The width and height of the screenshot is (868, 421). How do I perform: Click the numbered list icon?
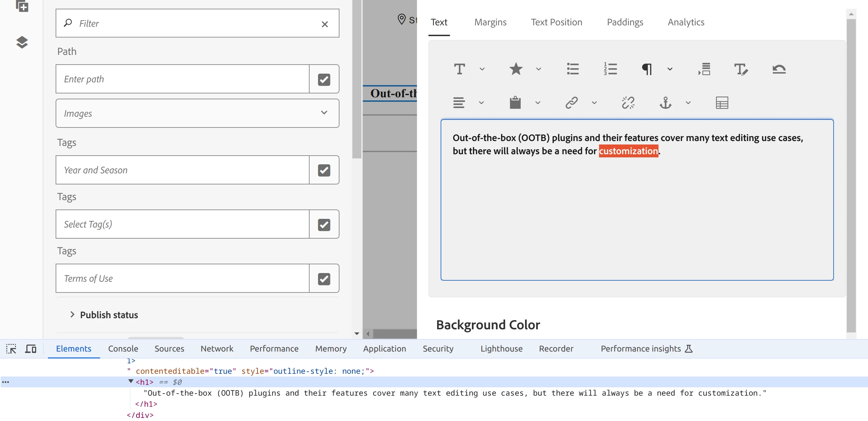pyautogui.click(x=610, y=69)
